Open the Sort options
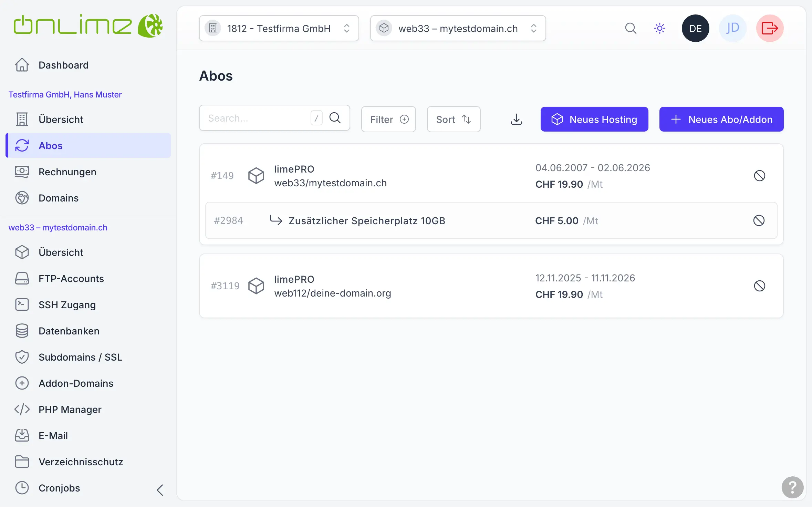The image size is (812, 507). coord(453,119)
